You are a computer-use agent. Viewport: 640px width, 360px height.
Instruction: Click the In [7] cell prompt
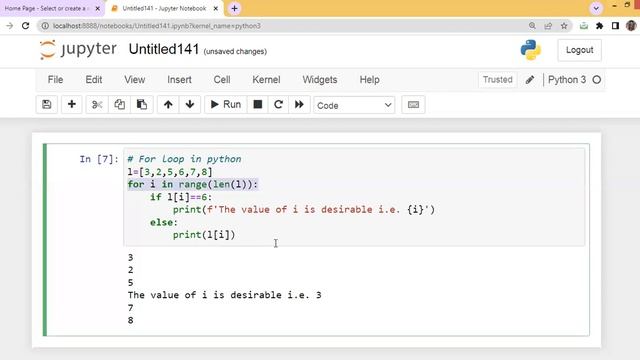[99, 159]
